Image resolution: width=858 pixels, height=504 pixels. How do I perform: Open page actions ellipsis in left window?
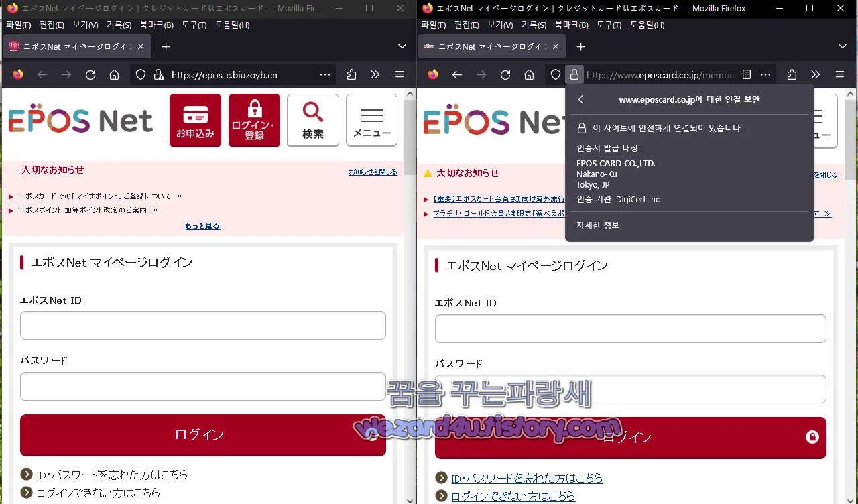click(x=325, y=75)
